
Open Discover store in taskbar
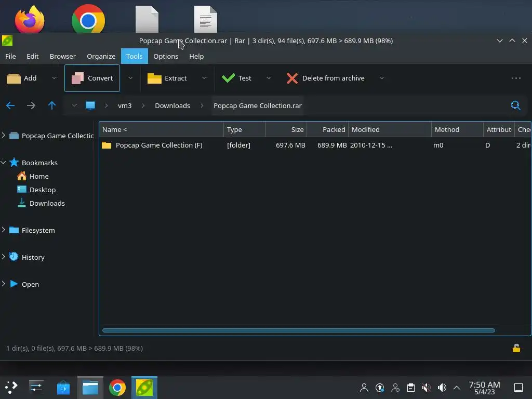[x=63, y=388]
